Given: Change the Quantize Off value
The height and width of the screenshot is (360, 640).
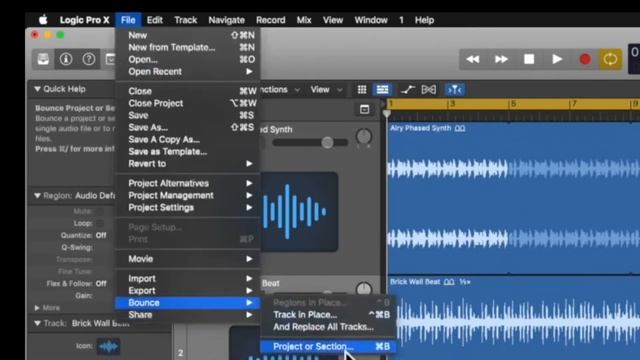Looking at the screenshot, I should click(101, 236).
